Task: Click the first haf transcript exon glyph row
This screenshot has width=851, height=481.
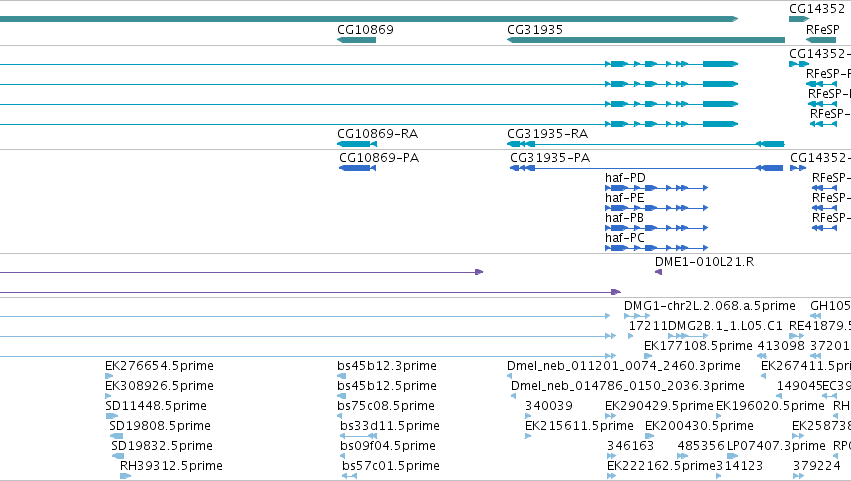Action: pos(671,64)
